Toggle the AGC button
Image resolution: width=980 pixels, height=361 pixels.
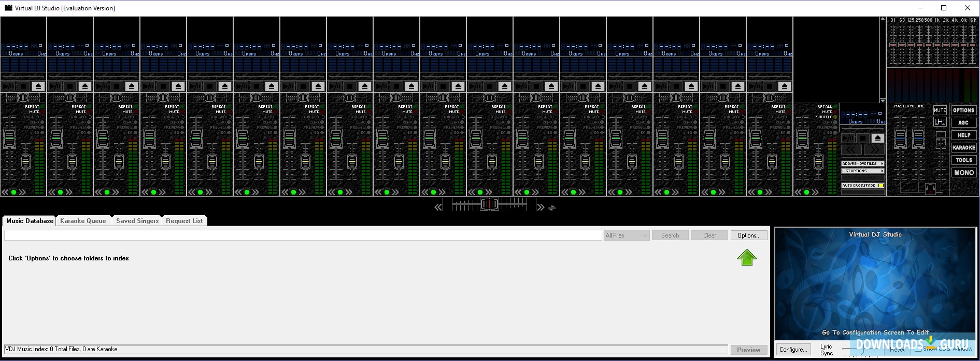[x=964, y=122]
